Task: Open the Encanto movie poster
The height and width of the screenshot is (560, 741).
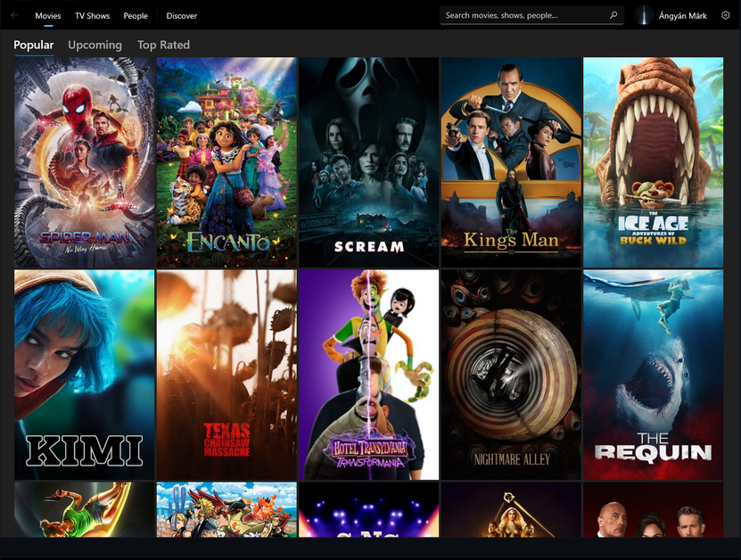Action: click(226, 162)
